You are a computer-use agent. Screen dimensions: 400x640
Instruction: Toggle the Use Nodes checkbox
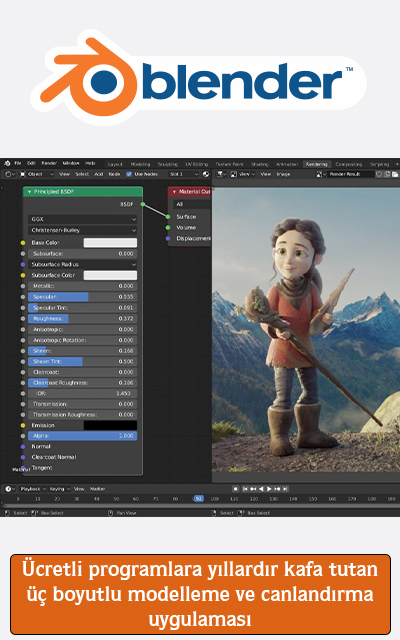tap(129, 174)
